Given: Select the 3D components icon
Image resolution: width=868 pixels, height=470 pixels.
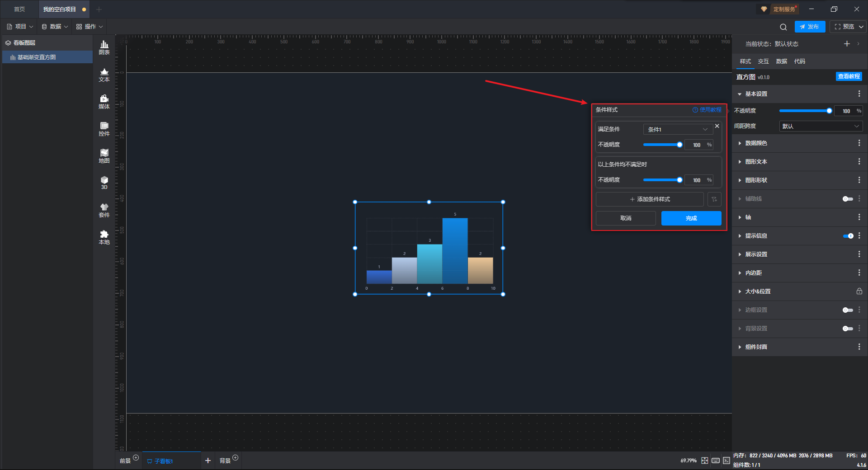Looking at the screenshot, I should [x=104, y=183].
